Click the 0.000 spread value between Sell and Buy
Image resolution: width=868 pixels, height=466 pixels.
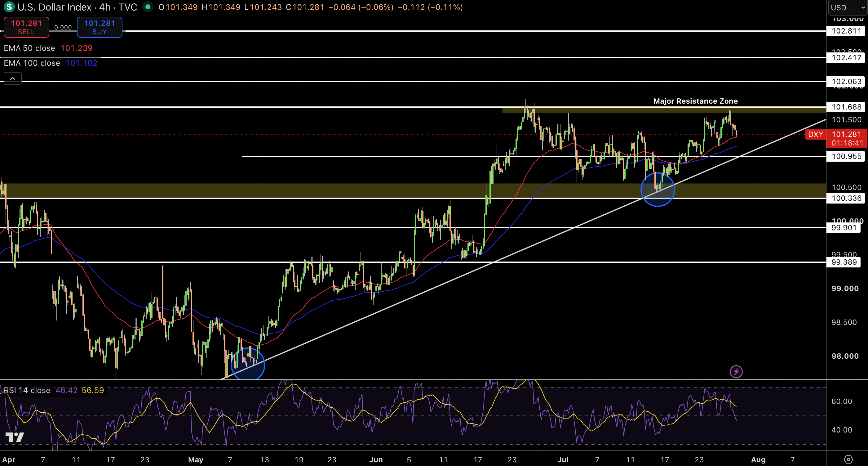[63, 27]
